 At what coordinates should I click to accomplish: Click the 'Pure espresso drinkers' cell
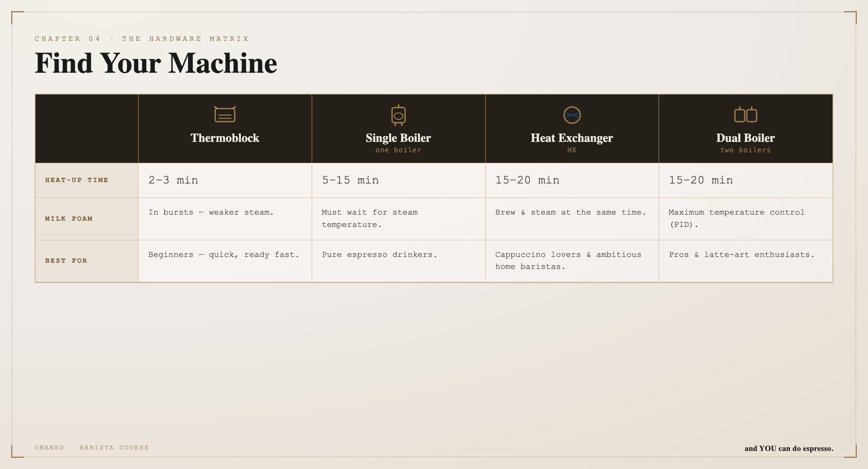(x=399, y=261)
